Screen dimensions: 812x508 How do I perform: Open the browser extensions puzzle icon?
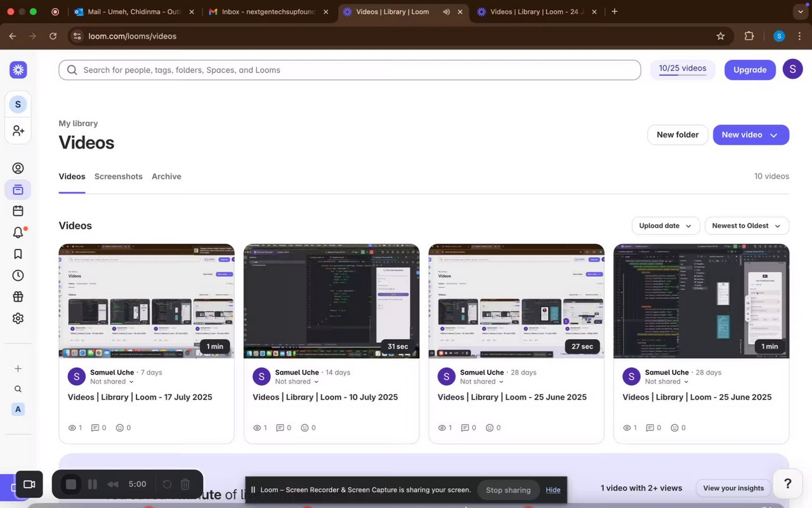749,36
